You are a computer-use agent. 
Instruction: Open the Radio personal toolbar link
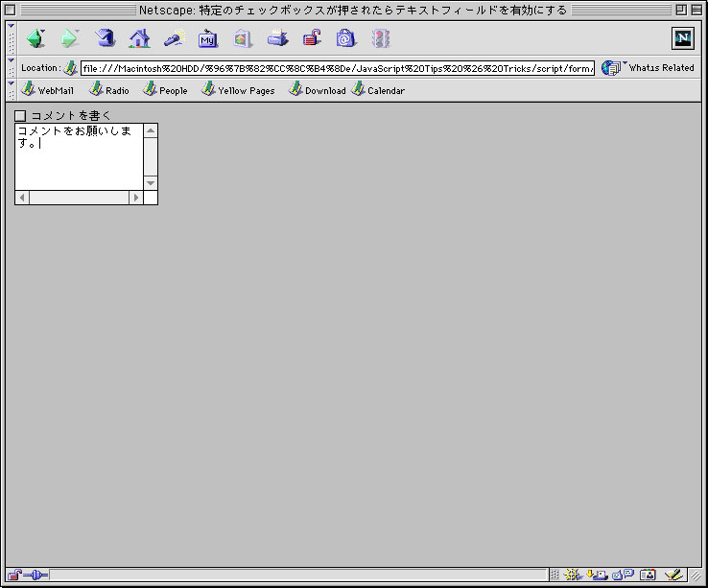pos(108,90)
